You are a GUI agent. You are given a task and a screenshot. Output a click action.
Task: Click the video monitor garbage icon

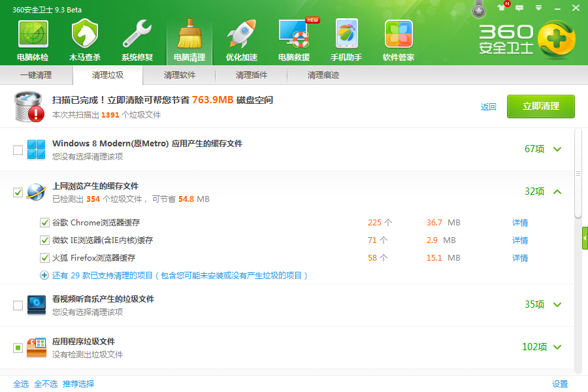pyautogui.click(x=37, y=304)
